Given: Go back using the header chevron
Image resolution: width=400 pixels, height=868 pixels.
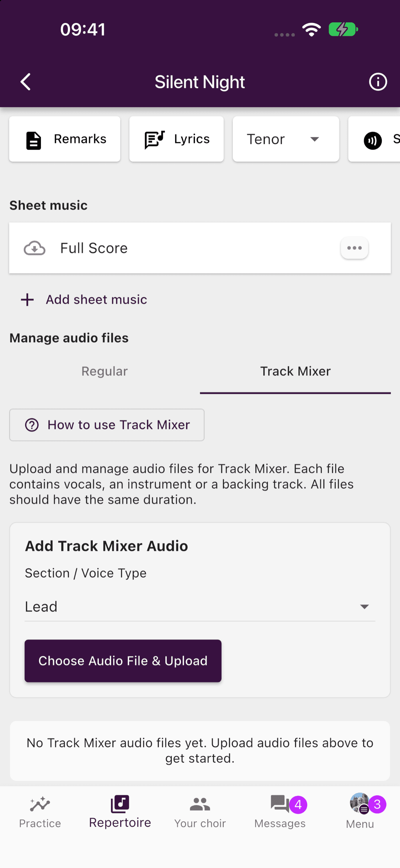Looking at the screenshot, I should (x=26, y=82).
